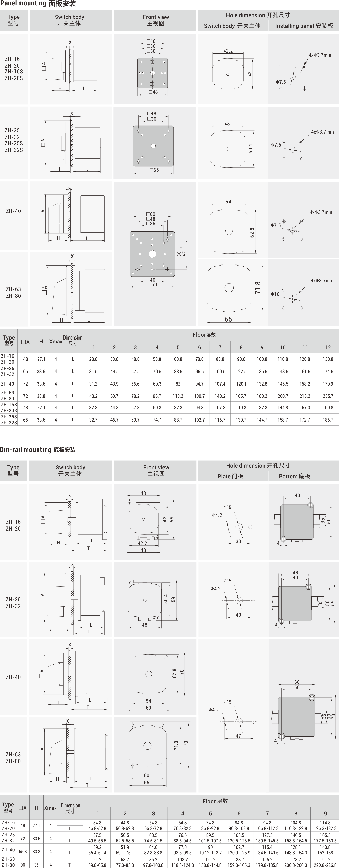Select the cell value '200.7'

[x=283, y=396]
